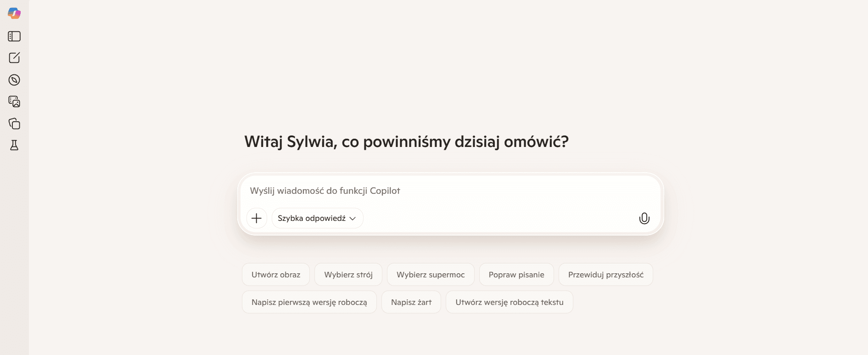Select the Discover compass icon in the sidebar
The width and height of the screenshot is (868, 355).
(x=14, y=79)
